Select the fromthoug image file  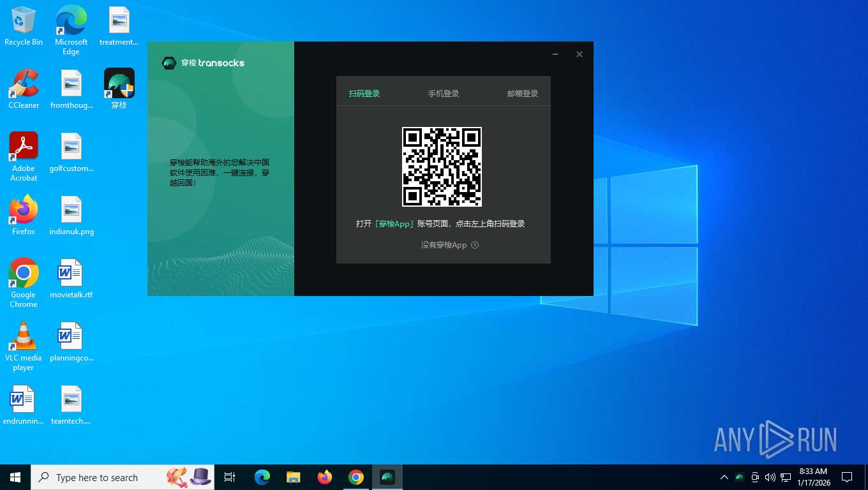[x=71, y=89]
